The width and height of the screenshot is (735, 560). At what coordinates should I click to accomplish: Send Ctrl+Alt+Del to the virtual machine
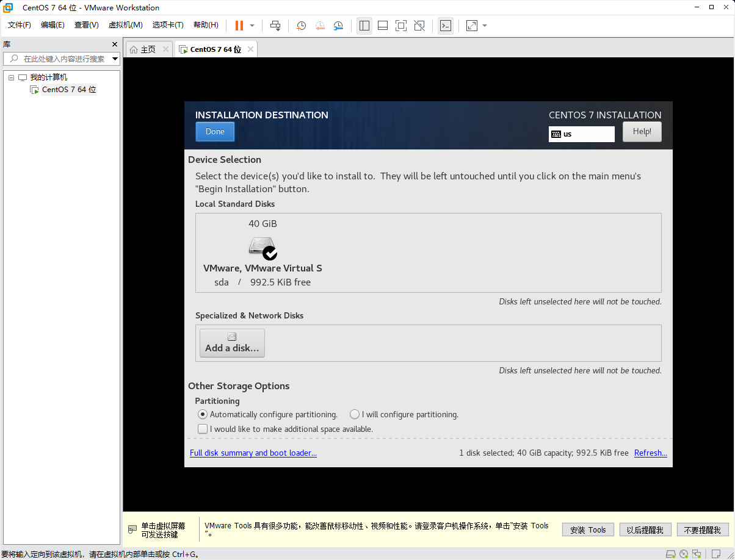pos(275,26)
